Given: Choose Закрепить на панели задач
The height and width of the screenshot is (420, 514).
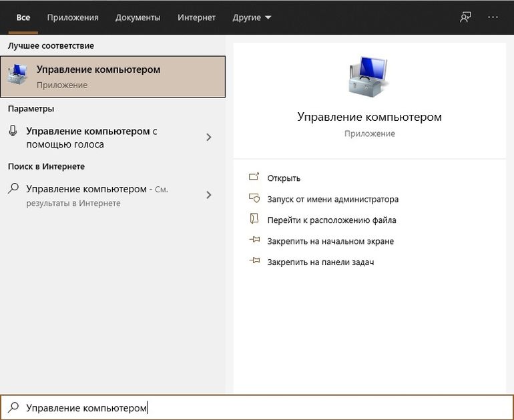Looking at the screenshot, I should tap(320, 262).
